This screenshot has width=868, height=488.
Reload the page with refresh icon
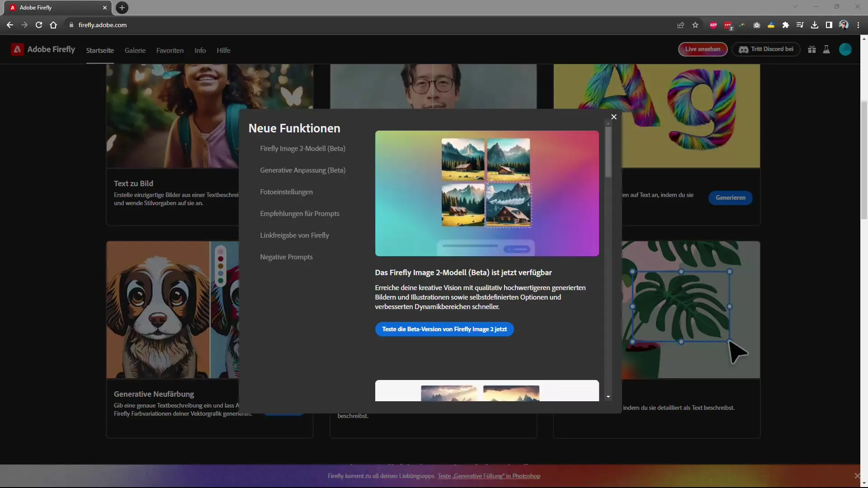tap(39, 25)
